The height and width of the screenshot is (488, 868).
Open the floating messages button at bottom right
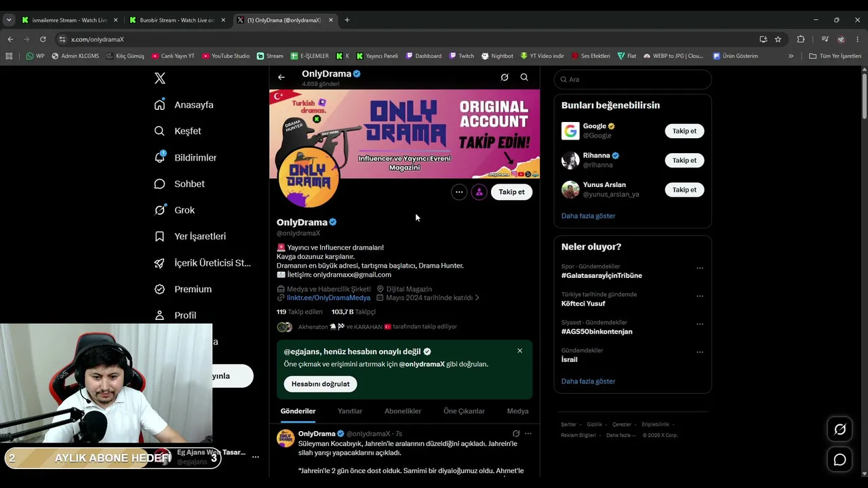(x=840, y=460)
